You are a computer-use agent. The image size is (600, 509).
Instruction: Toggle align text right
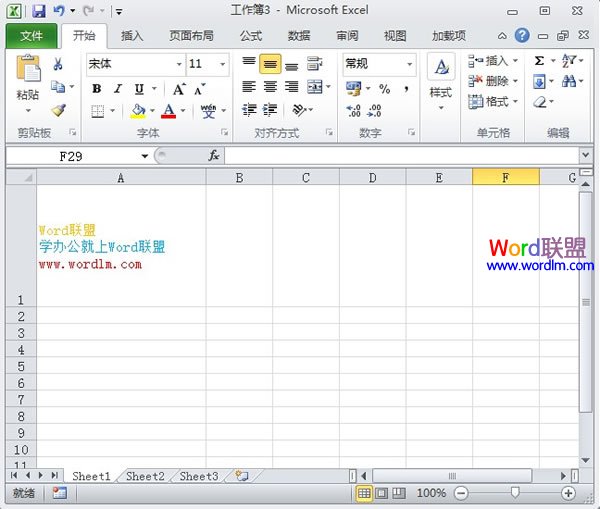[x=292, y=87]
